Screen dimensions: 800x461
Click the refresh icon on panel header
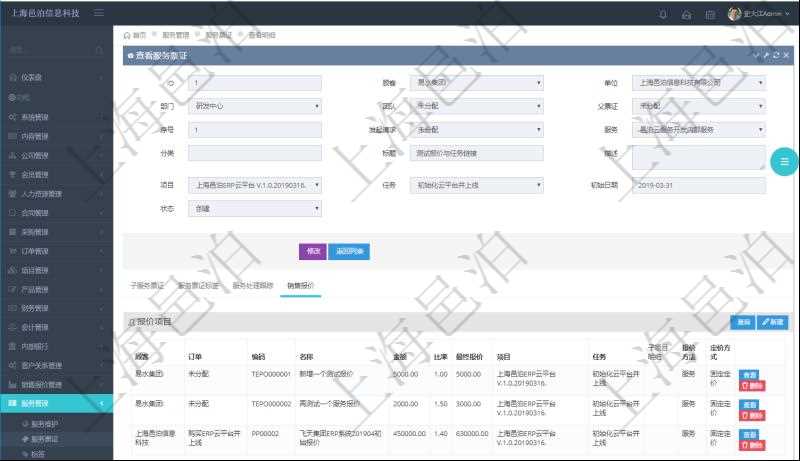[x=774, y=56]
